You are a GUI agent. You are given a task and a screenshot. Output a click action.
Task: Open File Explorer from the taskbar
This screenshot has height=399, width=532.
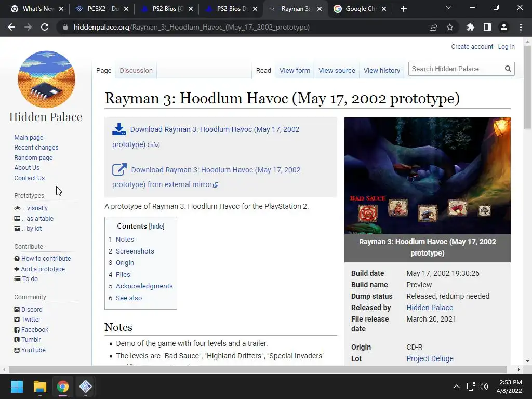click(39, 387)
